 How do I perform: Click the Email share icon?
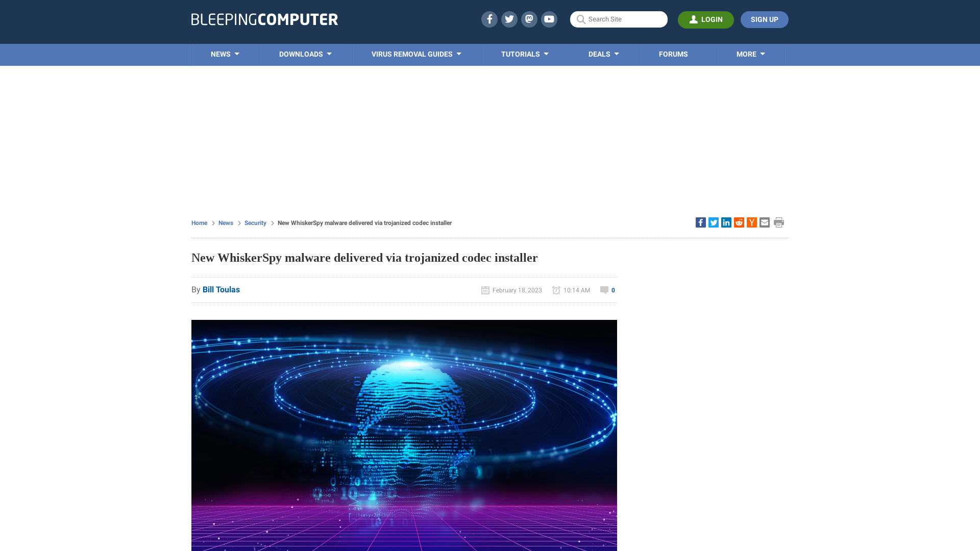(764, 222)
